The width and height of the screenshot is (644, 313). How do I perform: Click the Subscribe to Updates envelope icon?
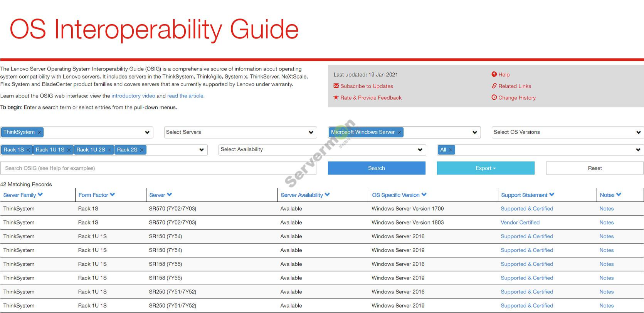point(336,86)
